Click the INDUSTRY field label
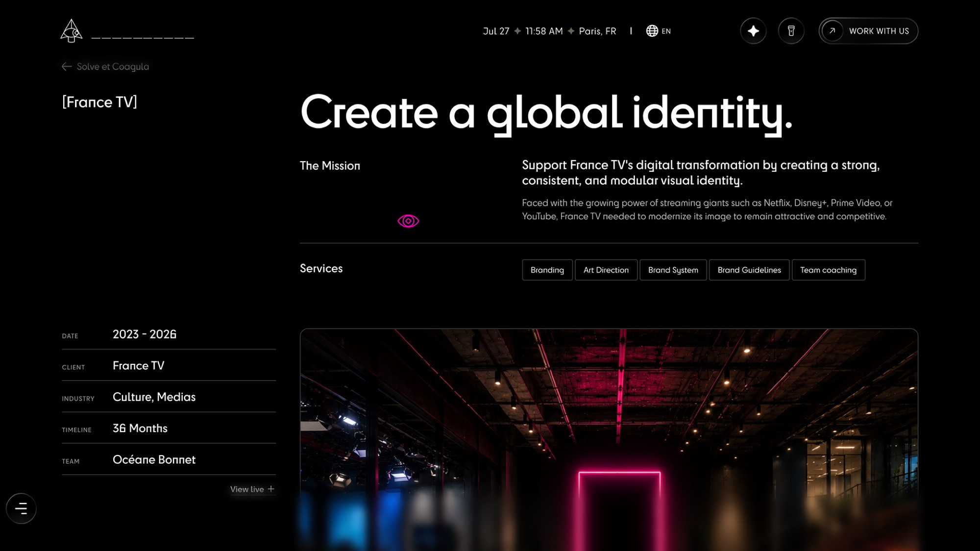 [78, 399]
